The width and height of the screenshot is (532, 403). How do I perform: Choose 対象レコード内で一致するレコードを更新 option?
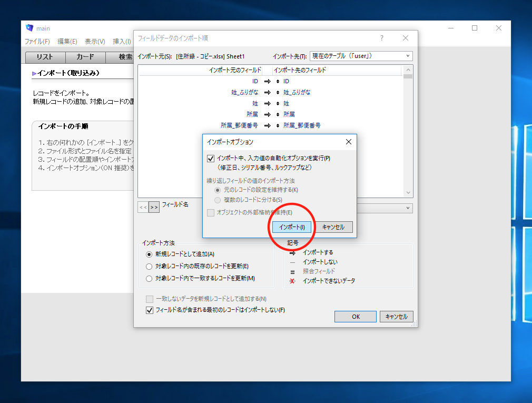tap(149, 279)
